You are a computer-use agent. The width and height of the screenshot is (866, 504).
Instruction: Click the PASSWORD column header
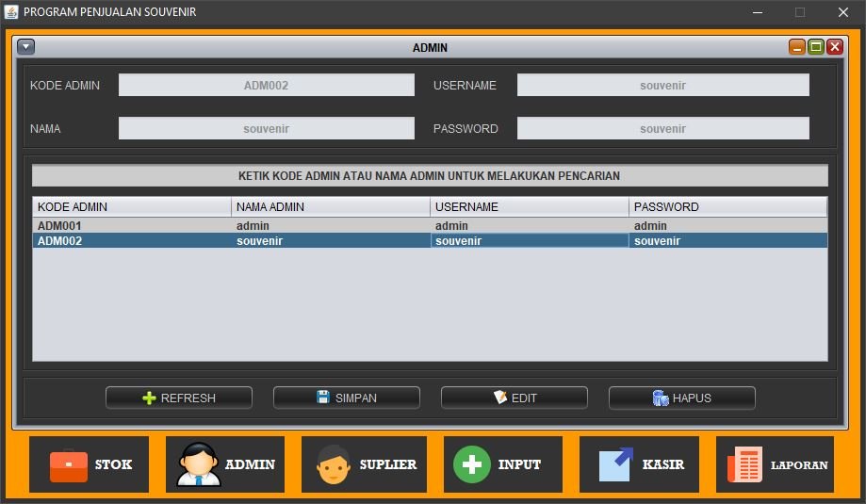(x=727, y=207)
